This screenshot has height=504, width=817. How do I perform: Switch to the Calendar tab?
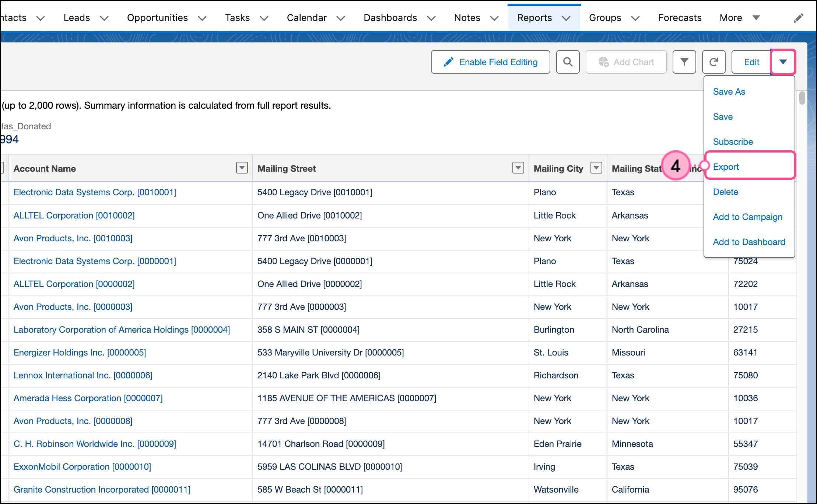point(306,18)
